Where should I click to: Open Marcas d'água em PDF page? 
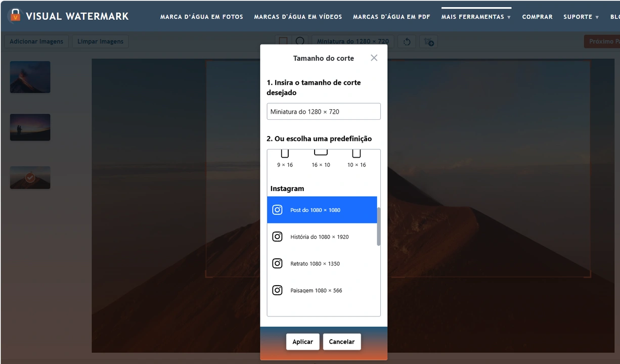[x=391, y=17]
